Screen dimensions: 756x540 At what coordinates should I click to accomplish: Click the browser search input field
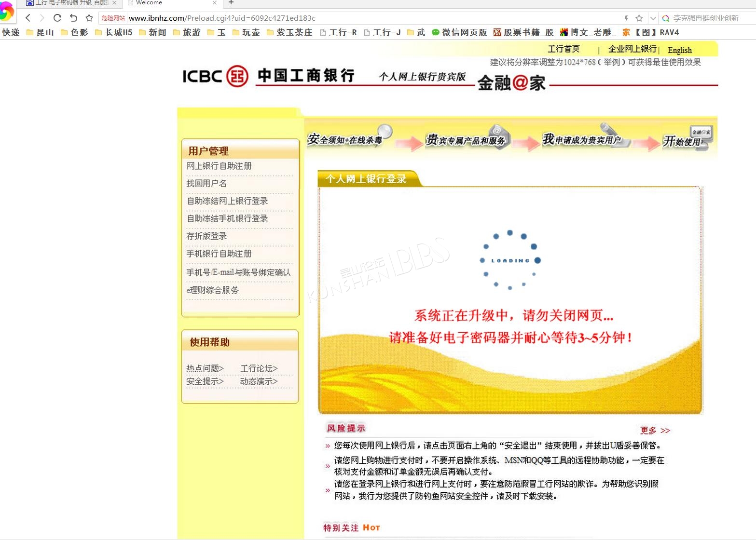709,18
